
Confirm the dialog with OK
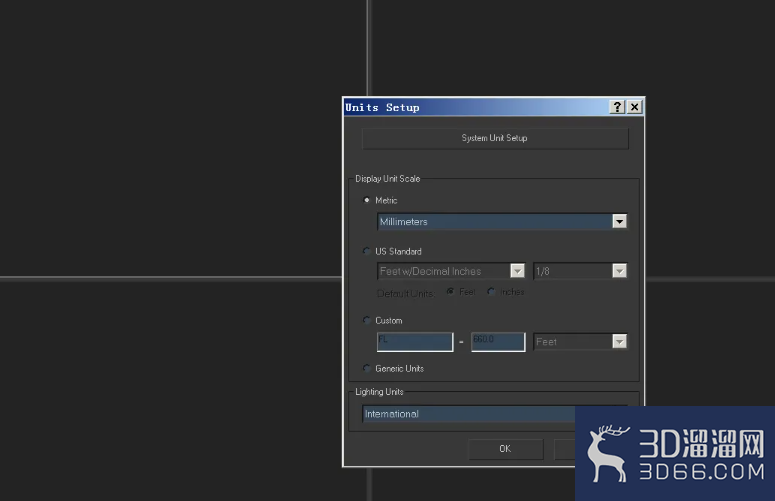506,449
